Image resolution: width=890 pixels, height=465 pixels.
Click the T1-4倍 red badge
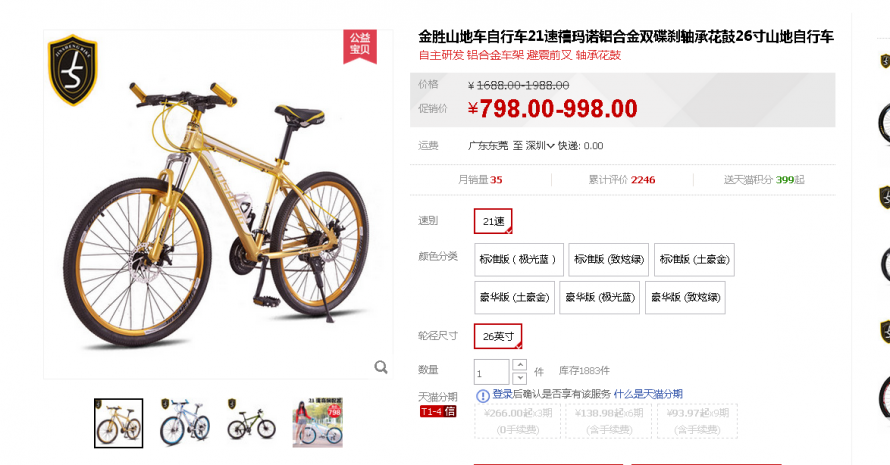[438, 411]
